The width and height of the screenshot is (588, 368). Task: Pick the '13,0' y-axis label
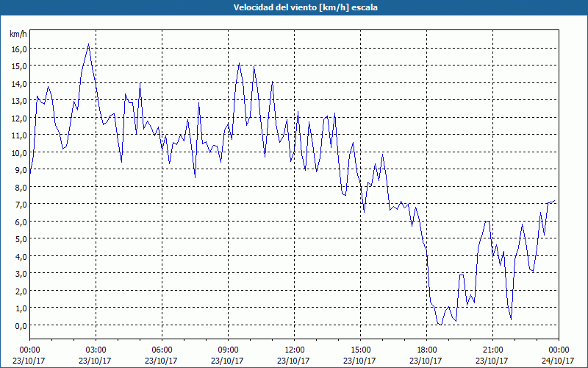tap(18, 101)
